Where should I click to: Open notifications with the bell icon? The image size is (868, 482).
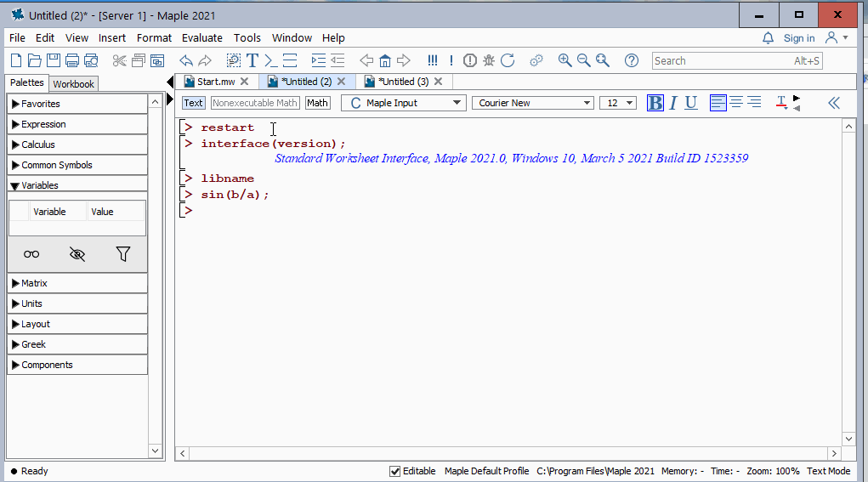click(x=768, y=37)
